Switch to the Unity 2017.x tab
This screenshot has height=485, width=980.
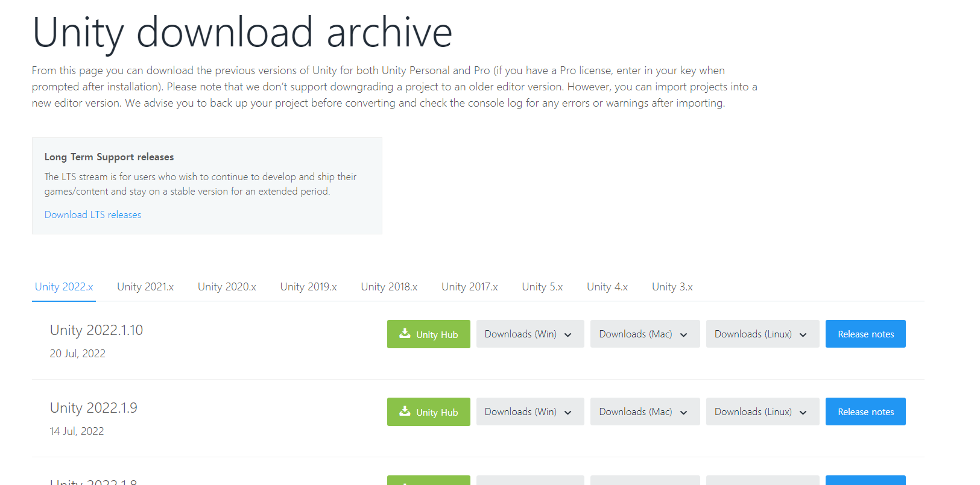coord(470,287)
